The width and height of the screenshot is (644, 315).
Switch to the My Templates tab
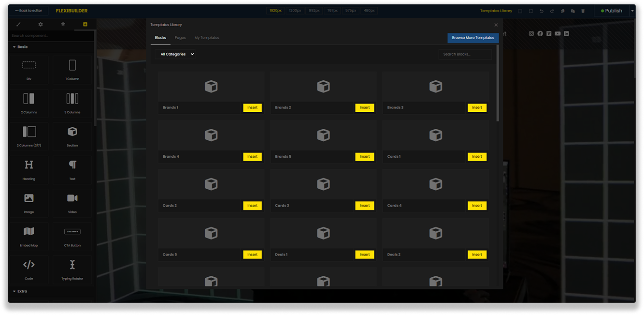tap(207, 38)
